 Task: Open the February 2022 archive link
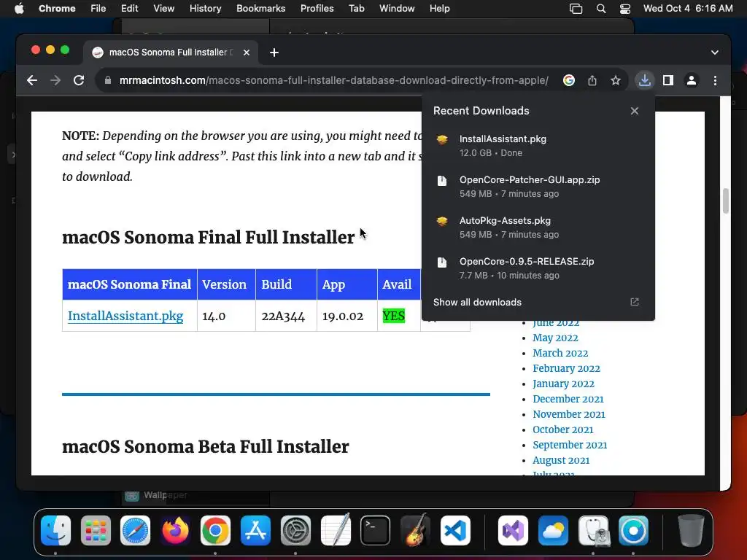[566, 368]
